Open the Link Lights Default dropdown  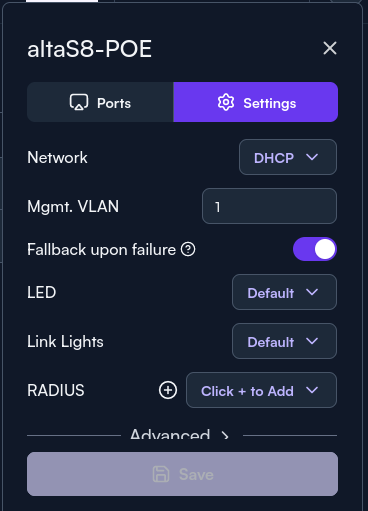coord(284,341)
